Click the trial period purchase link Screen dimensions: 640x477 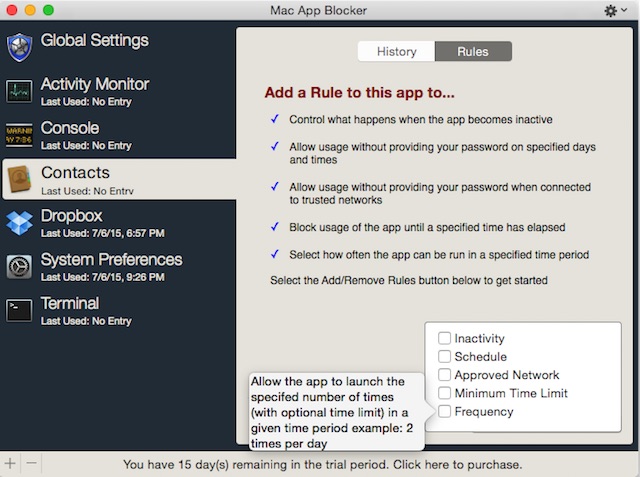pyautogui.click(x=322, y=465)
